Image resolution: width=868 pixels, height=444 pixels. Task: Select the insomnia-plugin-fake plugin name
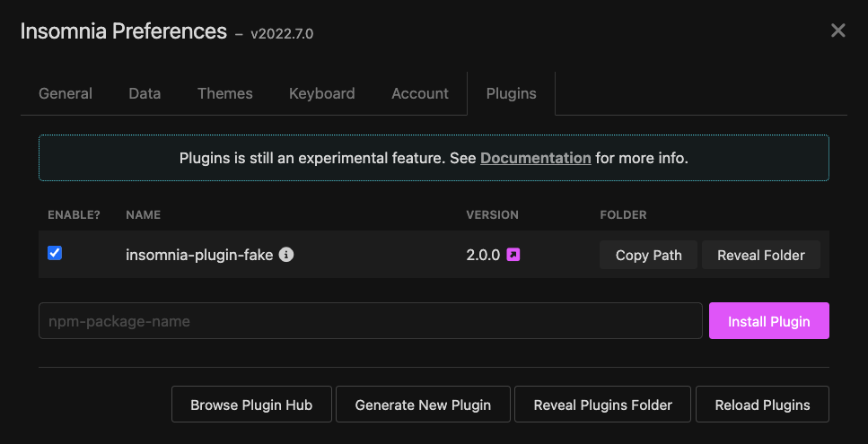point(199,255)
